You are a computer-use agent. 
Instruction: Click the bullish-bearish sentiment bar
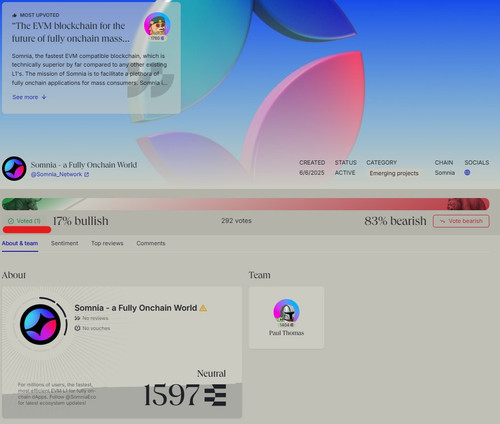pos(246,204)
